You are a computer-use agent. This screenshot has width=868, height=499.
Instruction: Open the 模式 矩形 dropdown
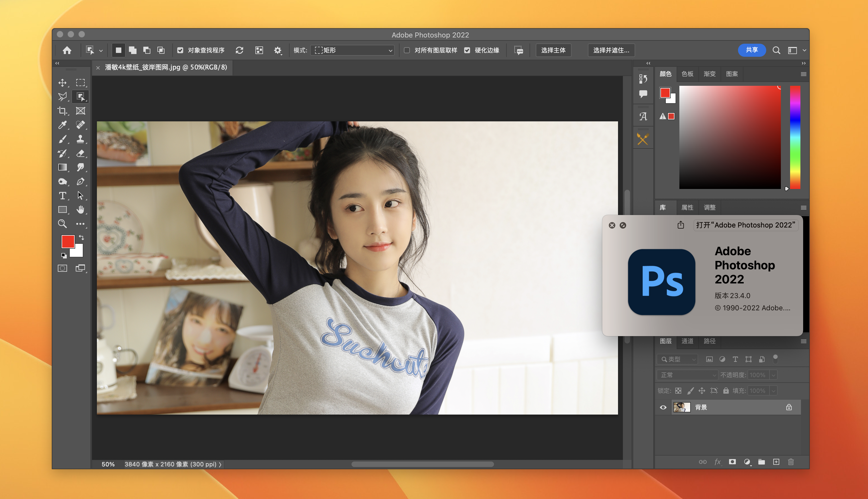(x=353, y=50)
